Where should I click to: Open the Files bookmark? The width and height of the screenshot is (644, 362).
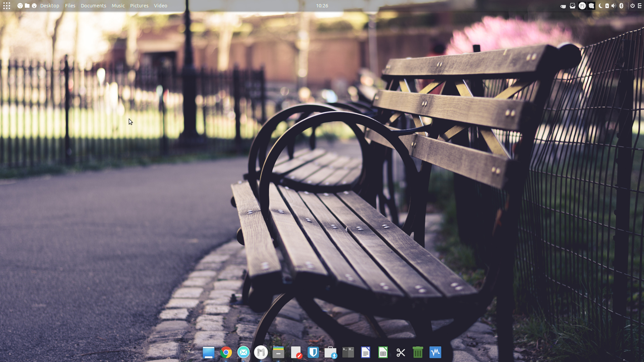click(x=70, y=6)
